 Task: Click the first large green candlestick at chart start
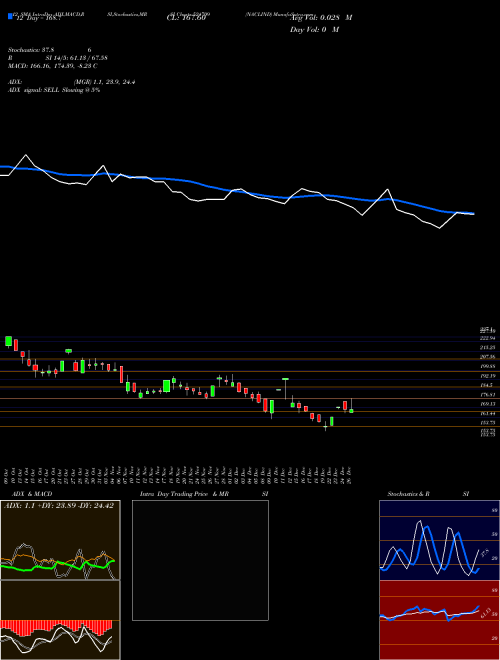(8, 341)
